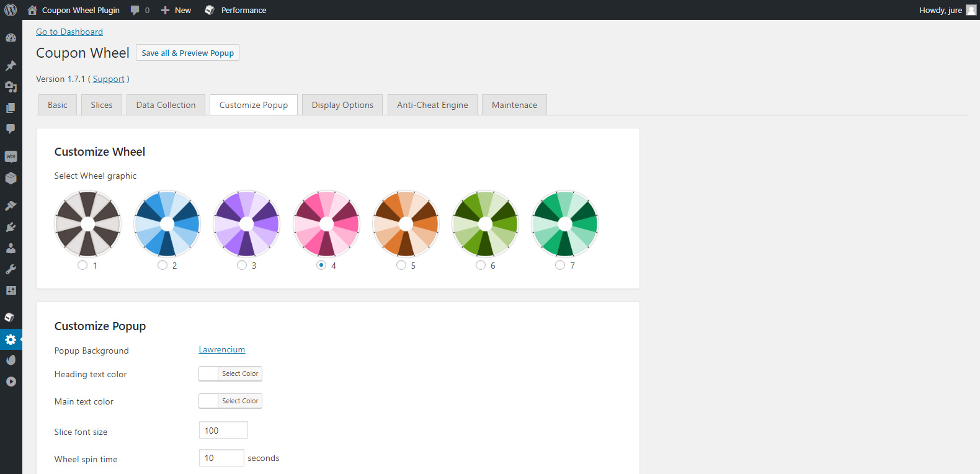Click the Slice font size field
The height and width of the screenshot is (474, 980).
pyautogui.click(x=223, y=431)
